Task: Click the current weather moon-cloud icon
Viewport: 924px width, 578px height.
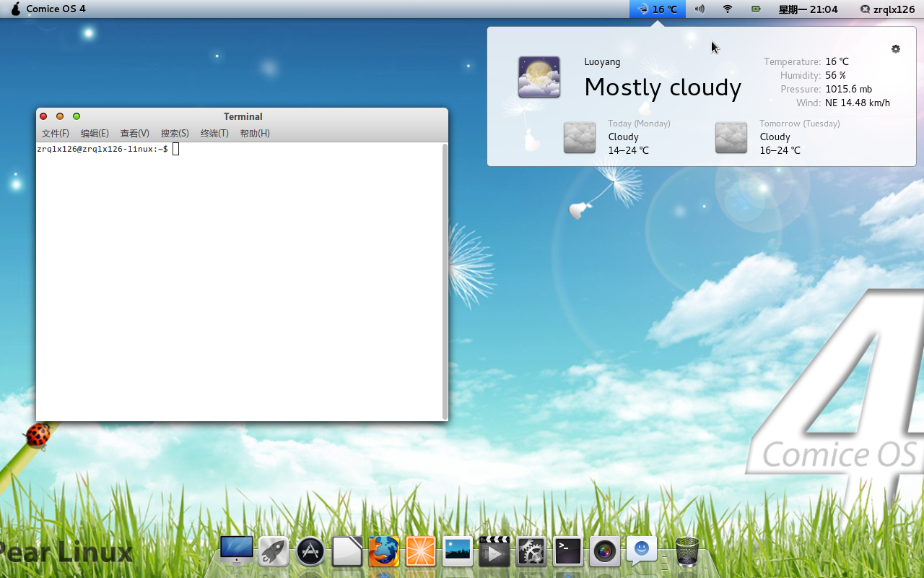Action: pyautogui.click(x=539, y=77)
